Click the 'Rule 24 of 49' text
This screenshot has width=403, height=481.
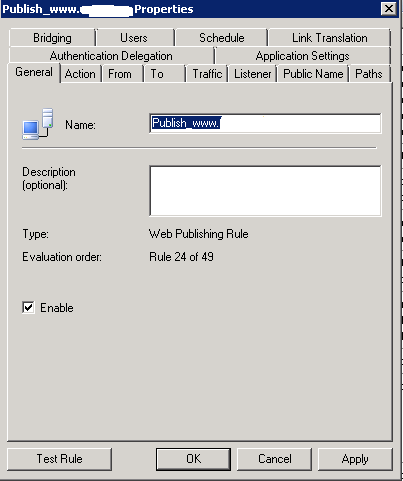(181, 257)
